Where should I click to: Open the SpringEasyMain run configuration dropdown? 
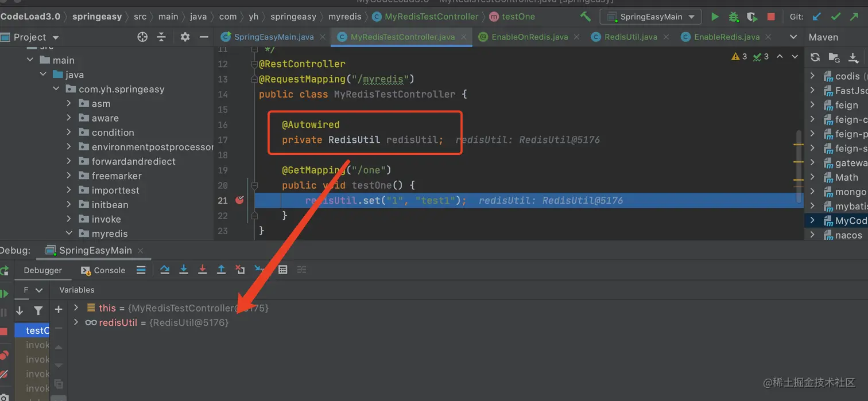point(650,17)
